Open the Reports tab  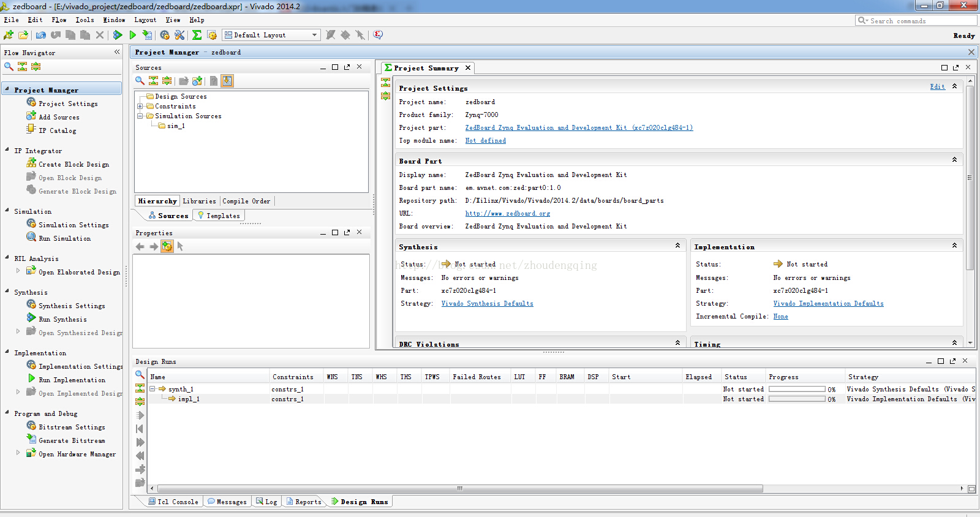(304, 502)
